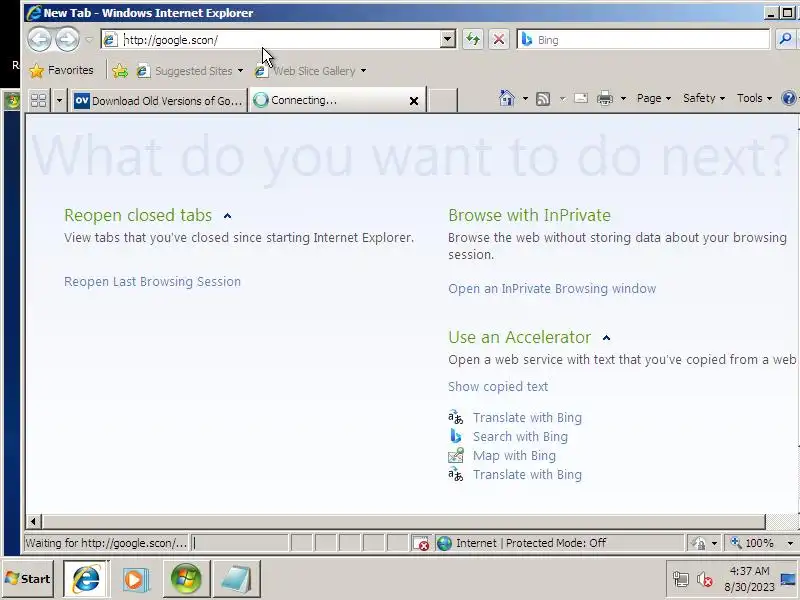
Task: Collapse the Reopen closed tabs section
Action: (228, 216)
